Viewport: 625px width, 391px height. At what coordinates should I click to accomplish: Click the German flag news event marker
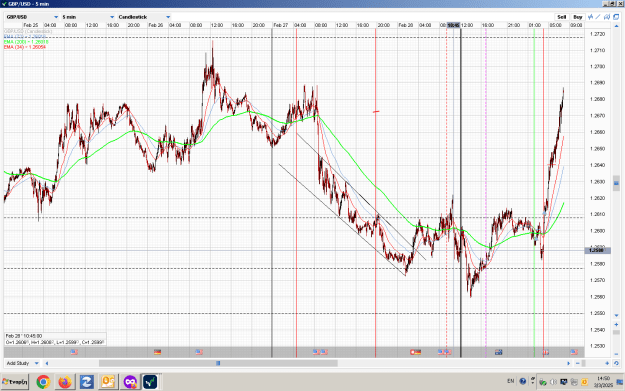coord(157,352)
